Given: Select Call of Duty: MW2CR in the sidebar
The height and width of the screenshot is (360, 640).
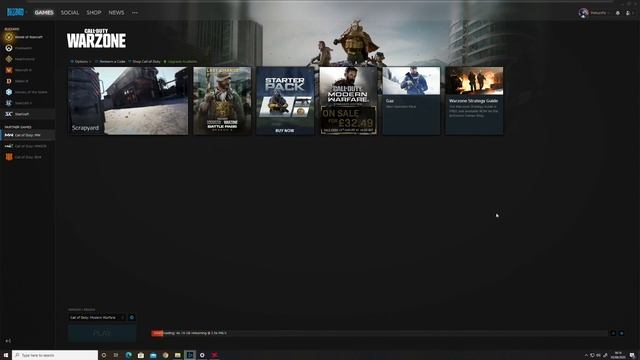Looking at the screenshot, I should coord(27,146).
